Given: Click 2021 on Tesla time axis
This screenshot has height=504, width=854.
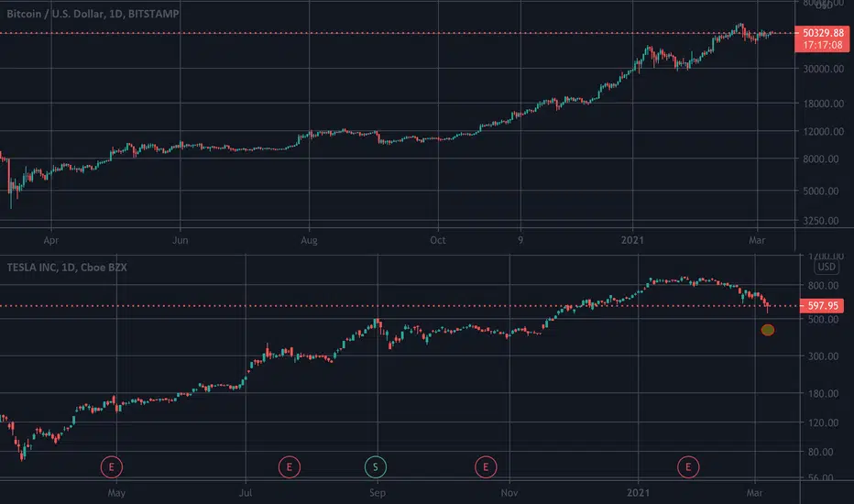Looking at the screenshot, I should [639, 493].
